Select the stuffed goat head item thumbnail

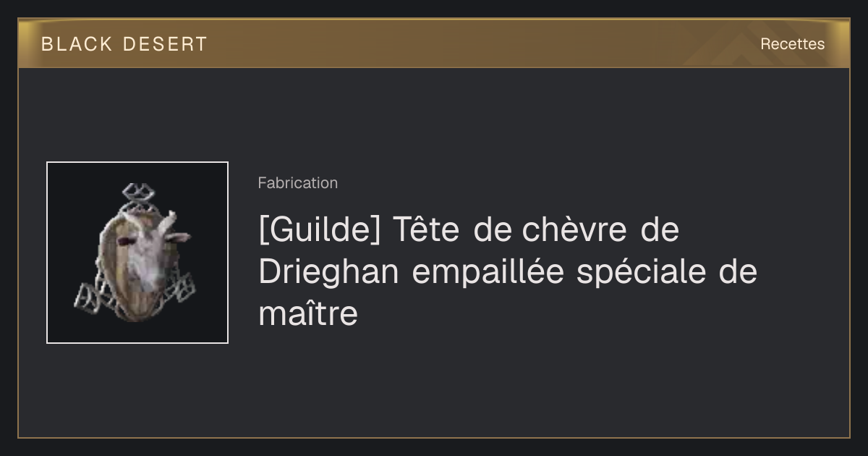click(x=137, y=253)
